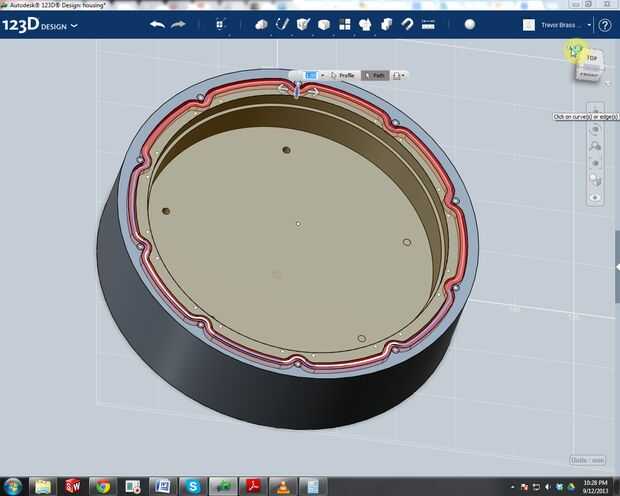This screenshot has height=496, width=620.
Task: Open the Sketch tools menu
Action: 282,25
